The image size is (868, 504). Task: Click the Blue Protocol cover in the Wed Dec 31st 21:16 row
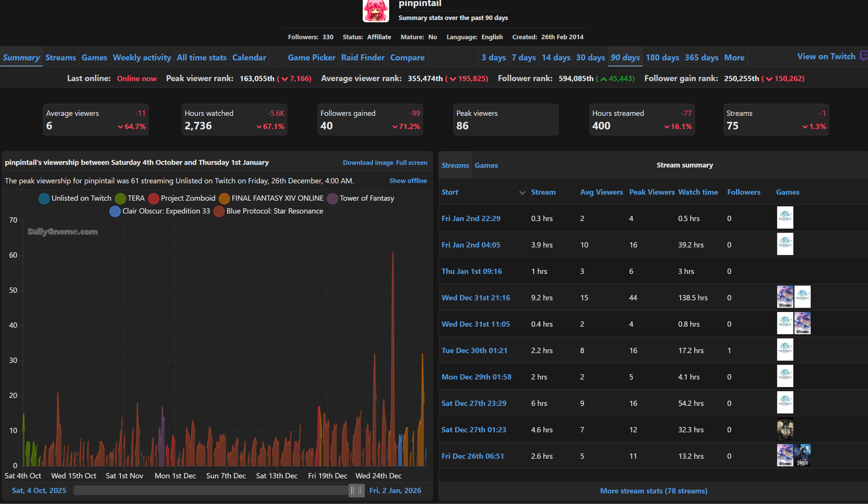(x=785, y=297)
